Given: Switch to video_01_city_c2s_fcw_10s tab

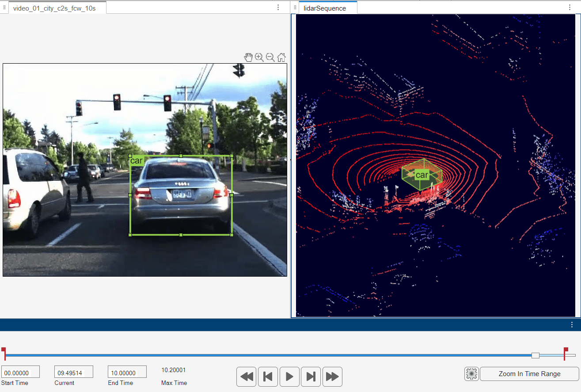Looking at the screenshot, I should 54,8.
